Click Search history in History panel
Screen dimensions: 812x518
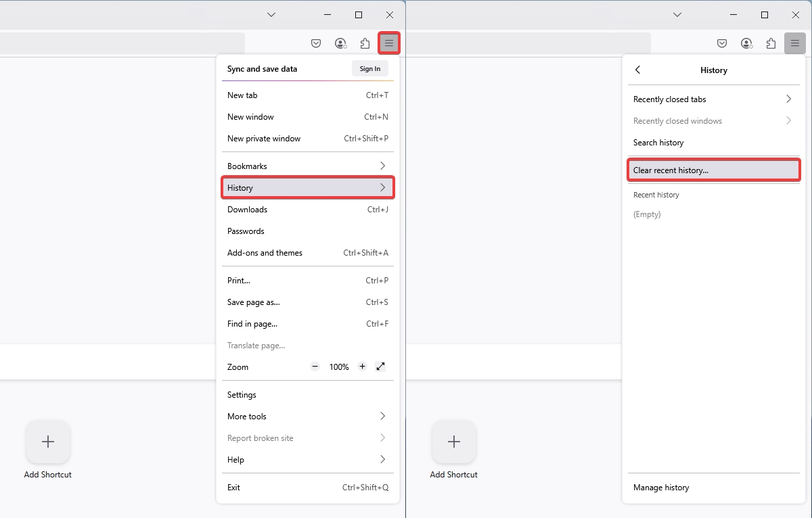(x=714, y=142)
